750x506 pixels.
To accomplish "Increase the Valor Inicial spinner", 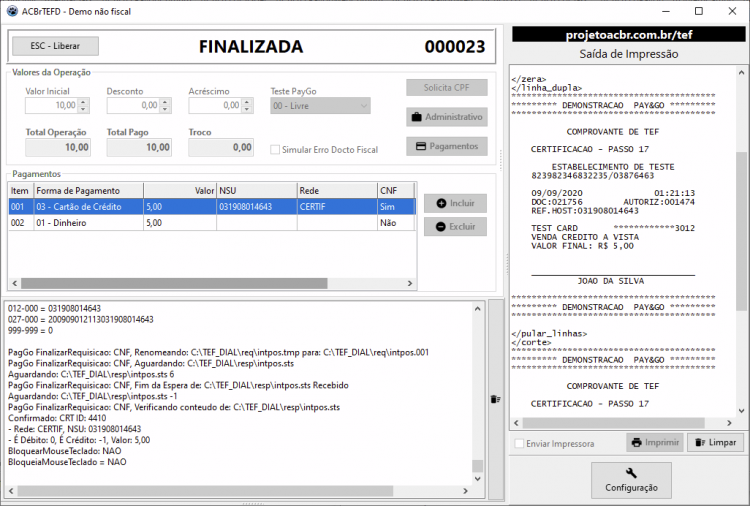I will (84, 102).
